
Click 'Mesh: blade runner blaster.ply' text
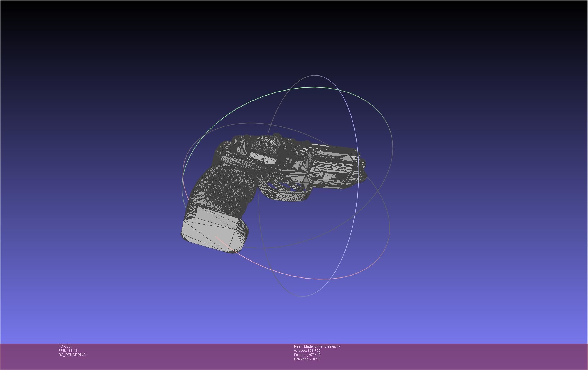[x=317, y=346]
